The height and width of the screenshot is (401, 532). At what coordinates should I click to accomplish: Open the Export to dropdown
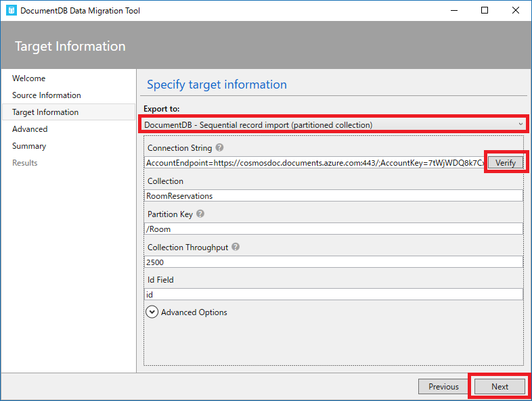(x=334, y=124)
